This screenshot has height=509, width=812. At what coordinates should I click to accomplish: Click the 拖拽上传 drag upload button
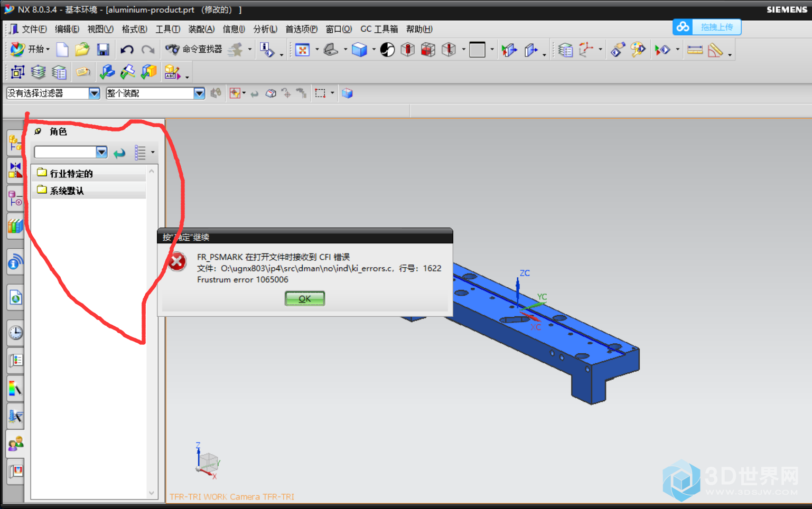(x=717, y=27)
